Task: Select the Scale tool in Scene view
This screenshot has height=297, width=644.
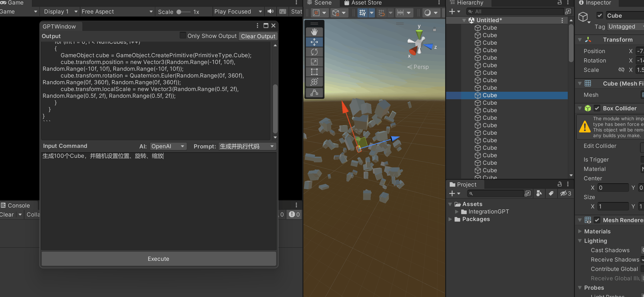Action: point(314,62)
